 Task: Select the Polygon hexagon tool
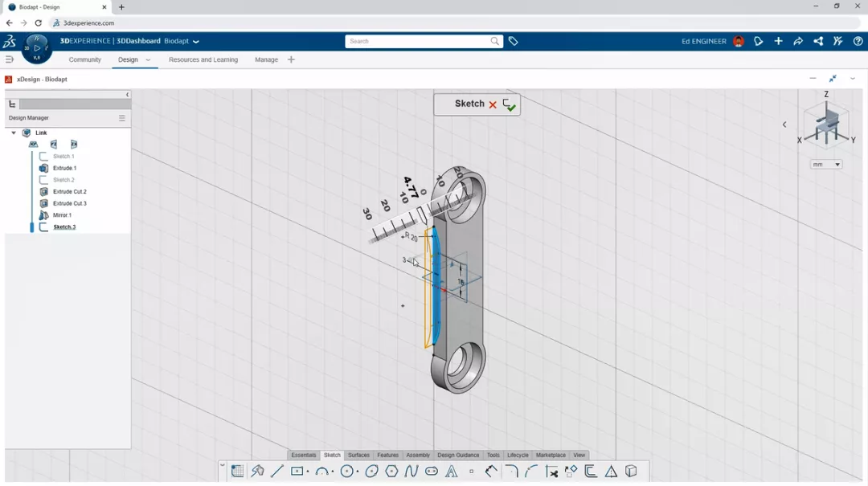click(x=391, y=472)
